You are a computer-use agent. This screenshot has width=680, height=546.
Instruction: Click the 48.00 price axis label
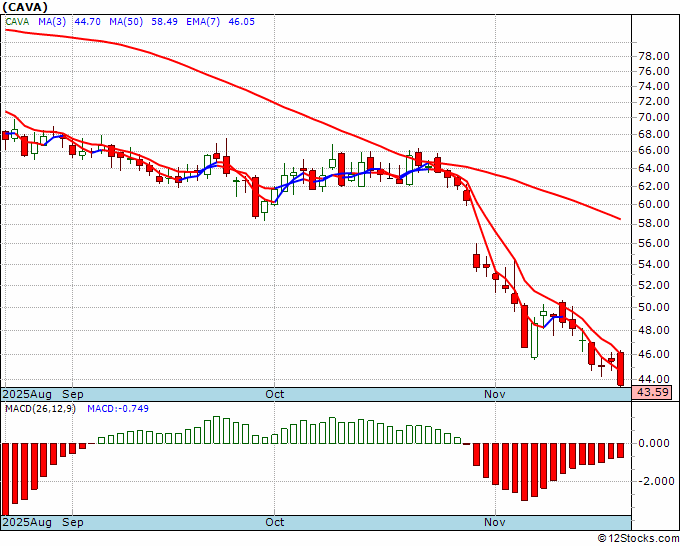pyautogui.click(x=654, y=330)
